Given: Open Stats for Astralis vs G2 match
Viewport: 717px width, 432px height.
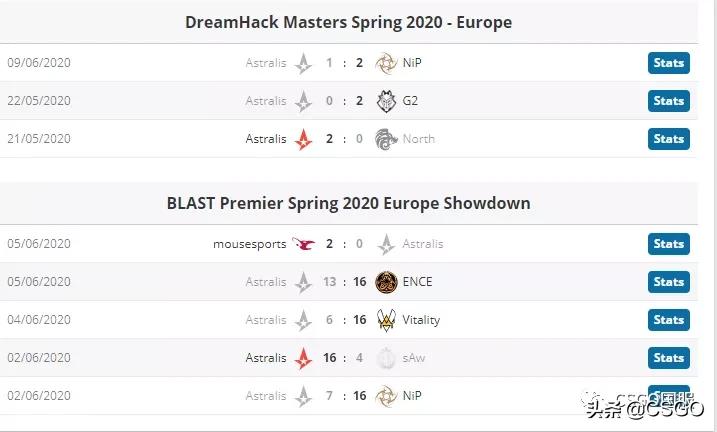Looking at the screenshot, I should 668,101.
